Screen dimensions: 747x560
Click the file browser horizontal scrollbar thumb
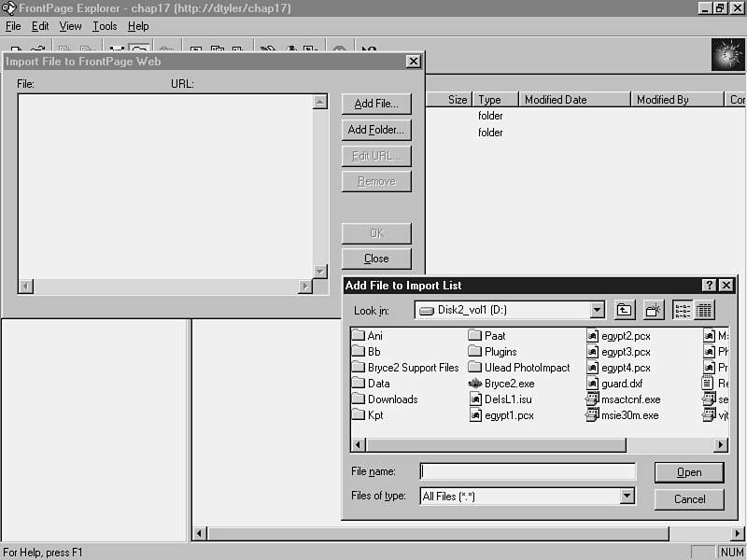(x=496, y=445)
